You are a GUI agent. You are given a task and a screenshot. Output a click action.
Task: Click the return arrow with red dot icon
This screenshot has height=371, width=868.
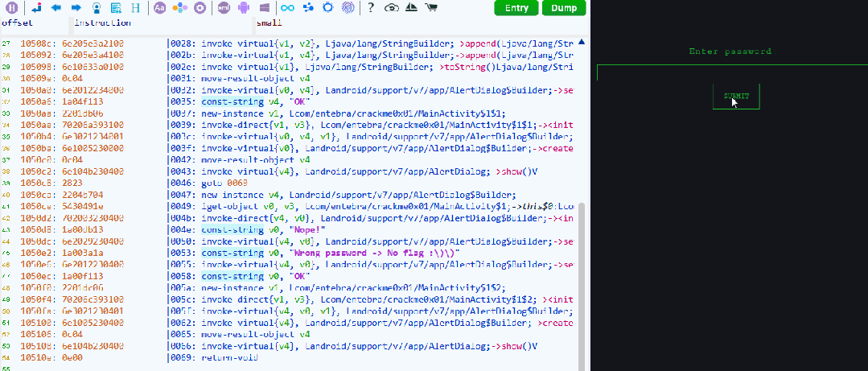tap(36, 8)
